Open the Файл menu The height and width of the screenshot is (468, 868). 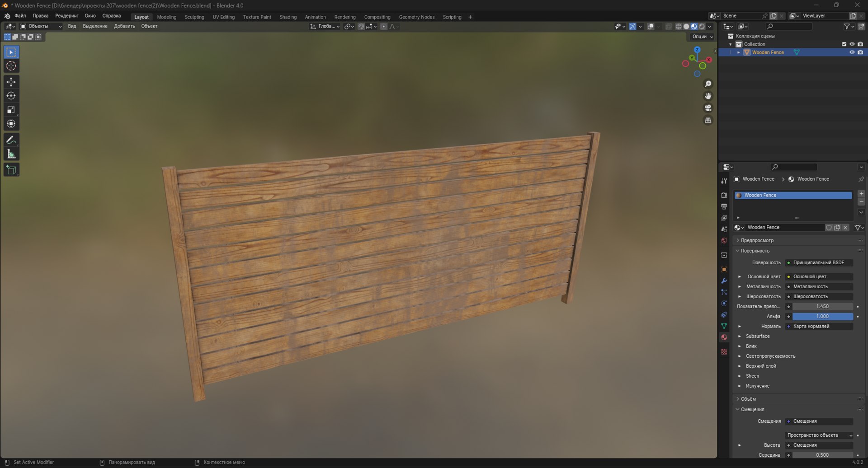click(x=20, y=16)
